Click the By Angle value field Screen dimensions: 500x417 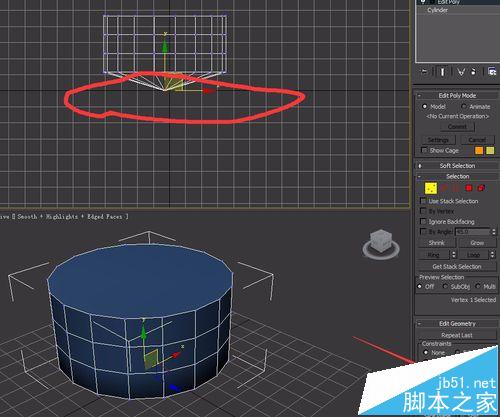pyautogui.click(x=473, y=231)
